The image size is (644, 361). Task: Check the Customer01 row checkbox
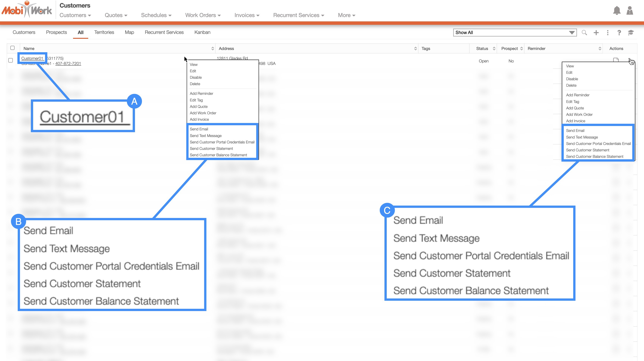[10, 60]
